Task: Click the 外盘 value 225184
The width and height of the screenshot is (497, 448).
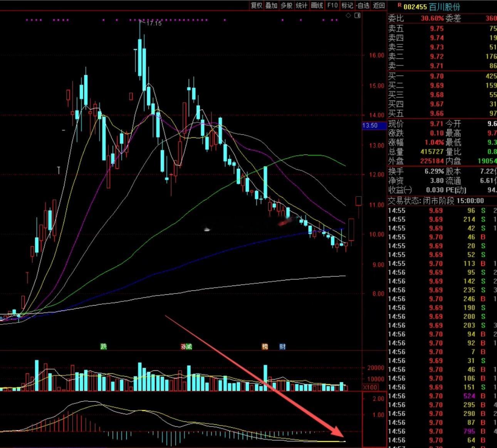Action: click(432, 161)
